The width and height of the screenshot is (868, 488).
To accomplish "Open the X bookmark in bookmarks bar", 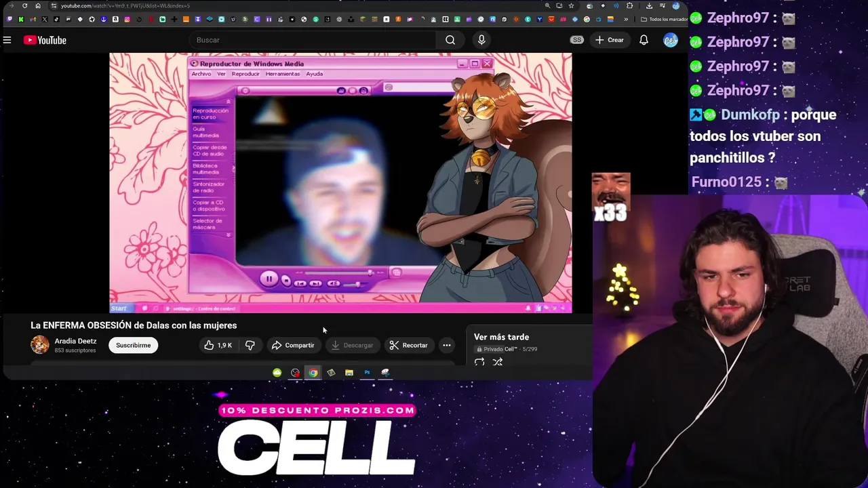I will pyautogui.click(x=45, y=19).
